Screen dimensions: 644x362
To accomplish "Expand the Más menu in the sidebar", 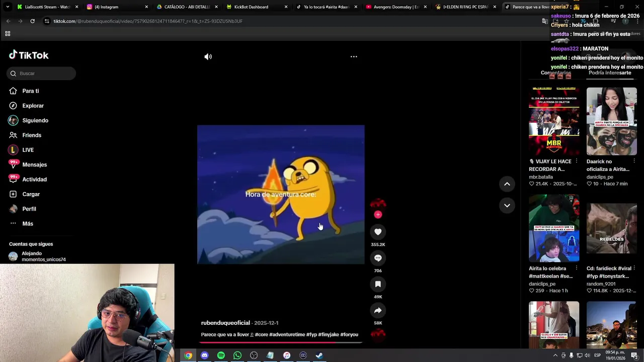I will (27, 224).
